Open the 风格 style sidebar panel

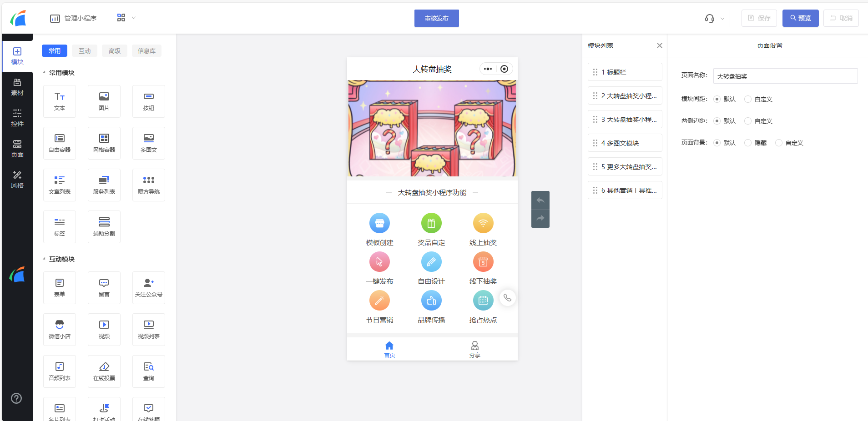pos(17,180)
